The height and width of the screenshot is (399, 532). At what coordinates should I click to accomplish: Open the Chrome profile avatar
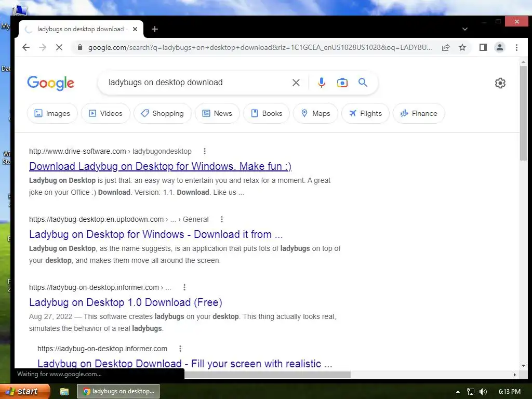click(499, 47)
